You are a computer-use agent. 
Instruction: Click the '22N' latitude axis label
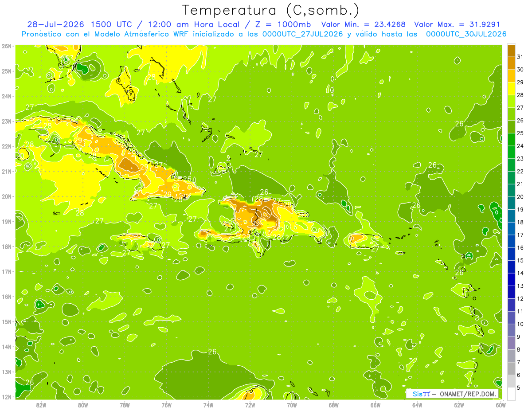click(7, 146)
